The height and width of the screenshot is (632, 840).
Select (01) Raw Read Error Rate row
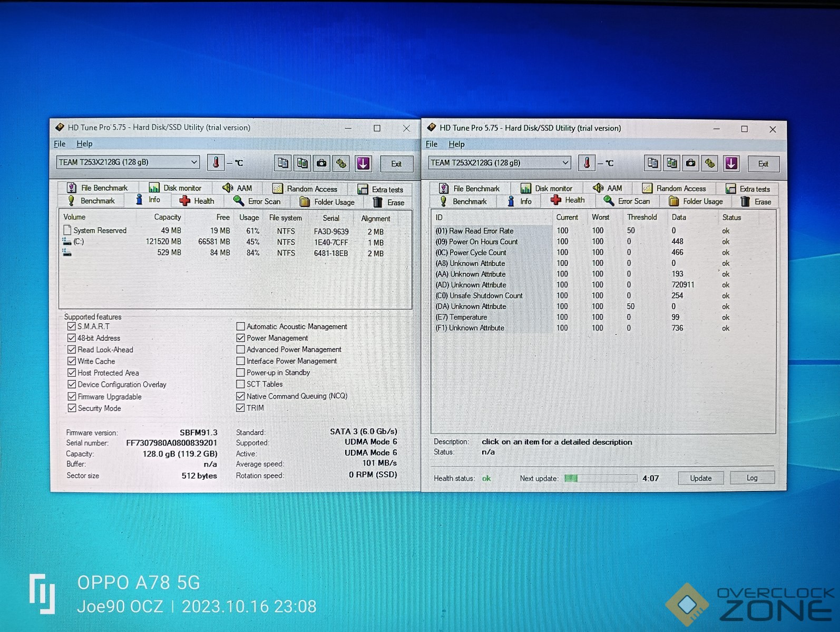coord(603,231)
